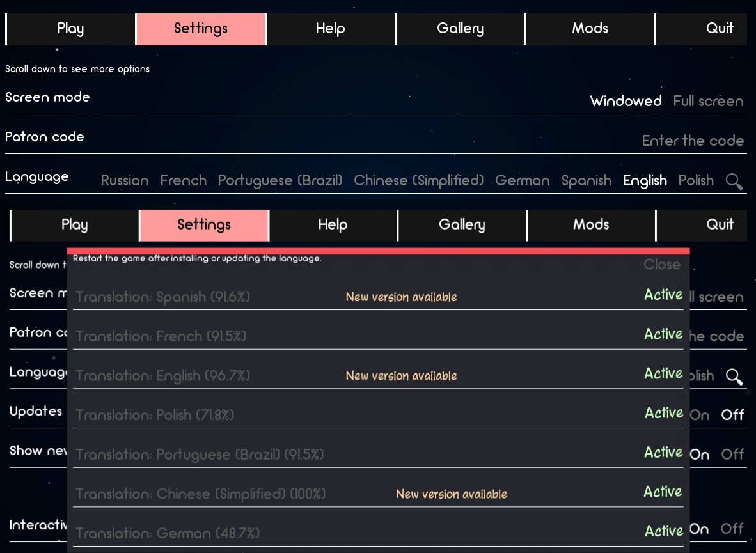Open the Play tab on the language list screen
This screenshot has width=756, height=553.
coord(70,29)
